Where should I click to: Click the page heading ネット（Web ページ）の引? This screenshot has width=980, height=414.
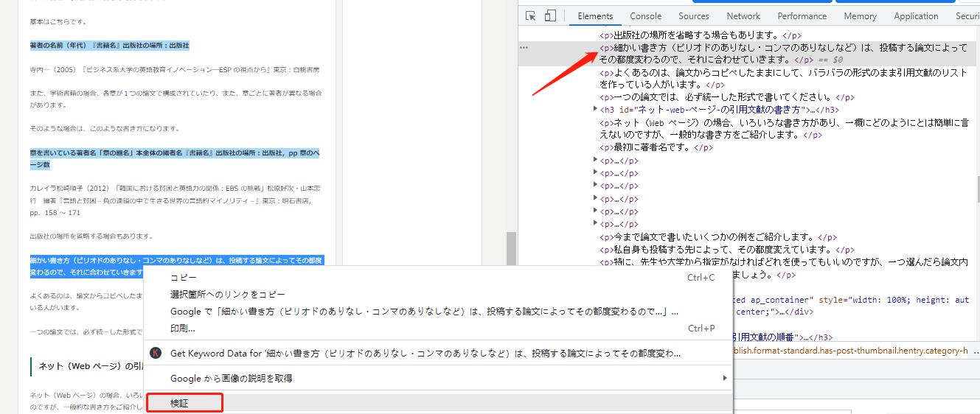pos(90,366)
